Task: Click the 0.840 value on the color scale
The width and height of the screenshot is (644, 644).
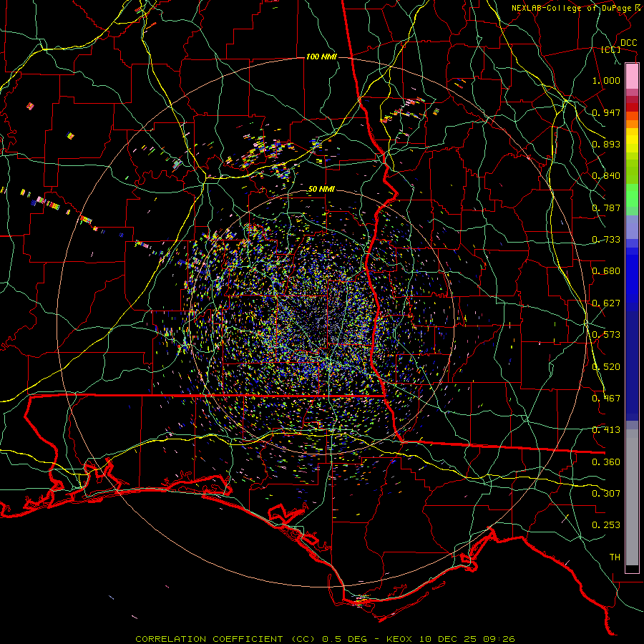Action: 606,176
